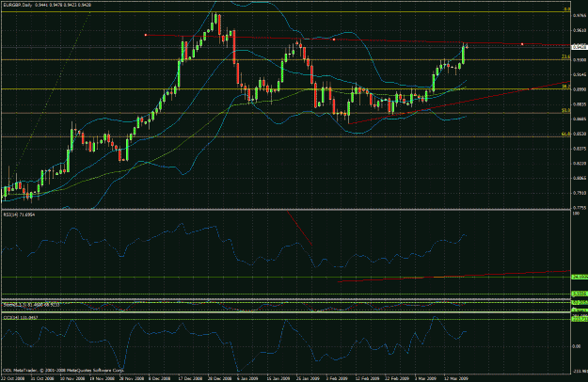Click the 0.7910 price axis label

pos(580,193)
